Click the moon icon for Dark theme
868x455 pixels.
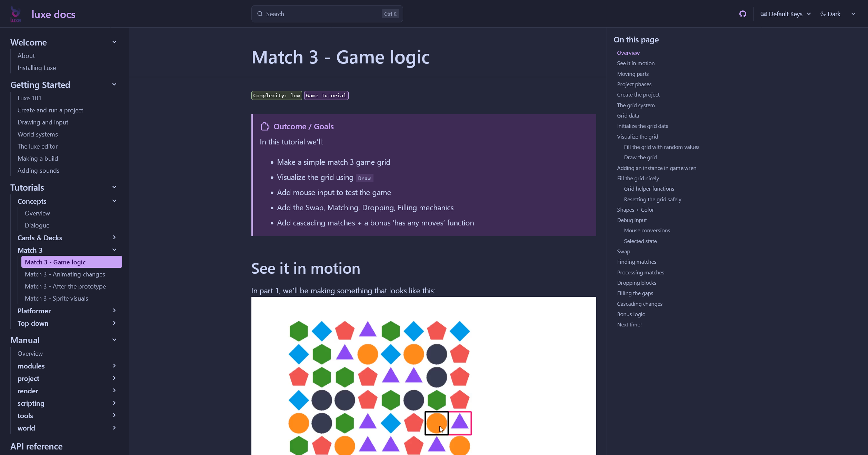[823, 14]
